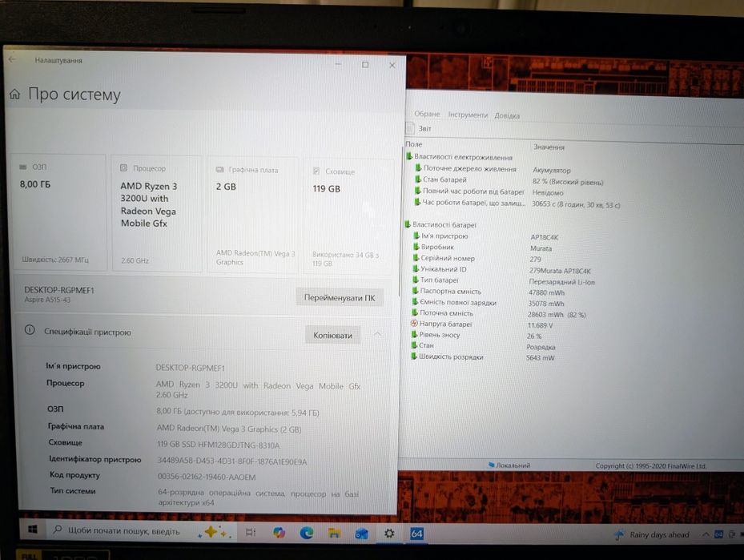Click the Settings gear on the taskbar
This screenshot has width=744, height=560.
tap(389, 534)
